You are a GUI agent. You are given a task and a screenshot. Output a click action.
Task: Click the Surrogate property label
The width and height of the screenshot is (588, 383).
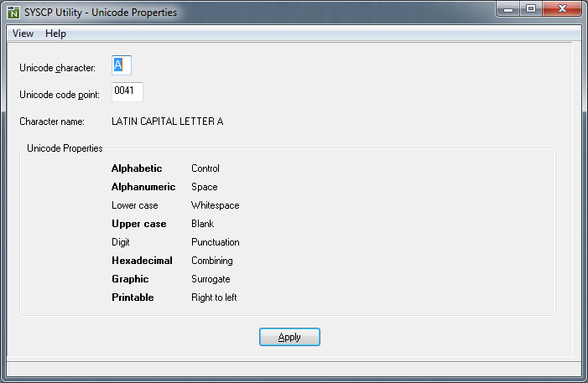211,279
